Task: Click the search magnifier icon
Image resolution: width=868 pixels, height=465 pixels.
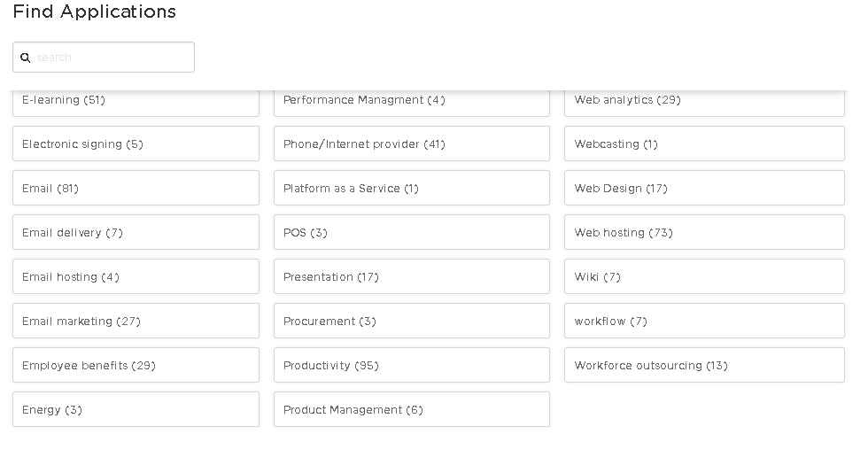Action: (26, 58)
